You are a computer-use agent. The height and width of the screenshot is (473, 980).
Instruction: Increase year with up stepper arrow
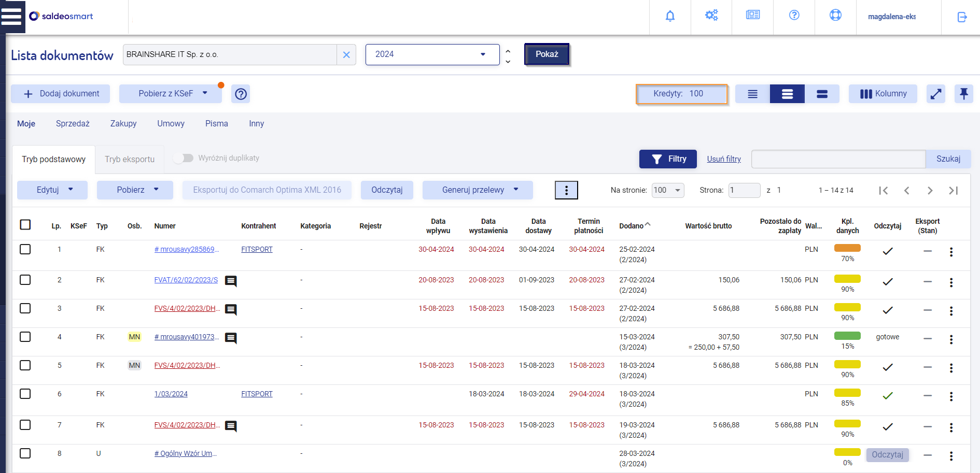(508, 51)
